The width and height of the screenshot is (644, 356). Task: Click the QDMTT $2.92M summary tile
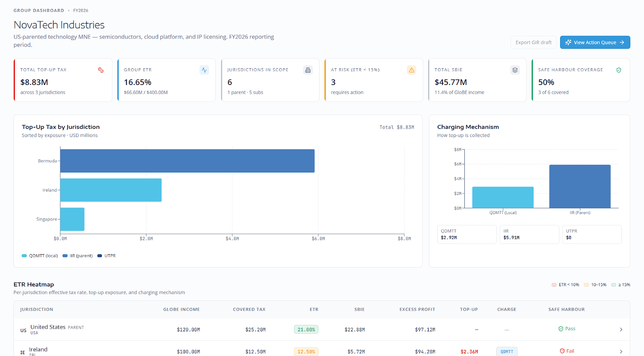tap(467, 234)
